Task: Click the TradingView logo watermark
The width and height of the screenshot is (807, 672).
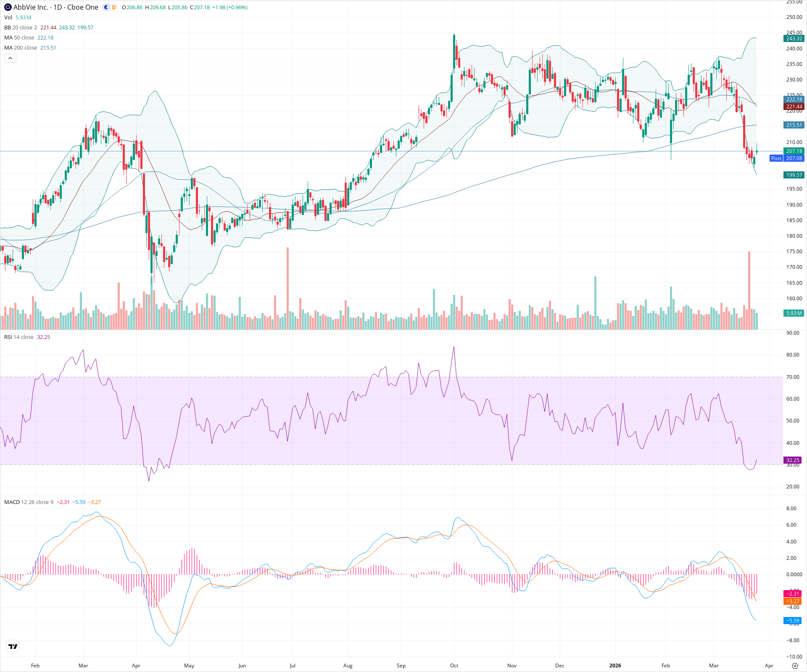Action: pyautogui.click(x=13, y=647)
